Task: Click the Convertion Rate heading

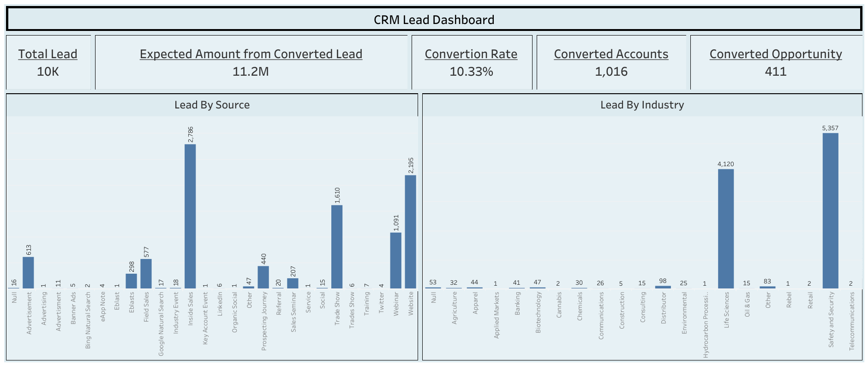Action: (471, 54)
